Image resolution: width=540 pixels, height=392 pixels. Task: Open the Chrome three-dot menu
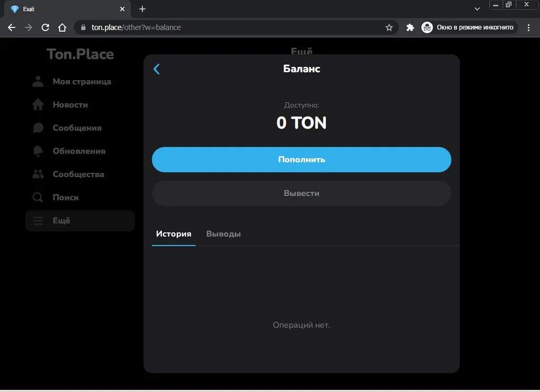tap(528, 27)
